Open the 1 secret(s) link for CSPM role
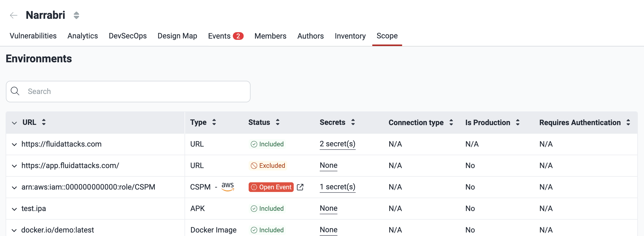Image resolution: width=644 pixels, height=236 pixels. 337,187
